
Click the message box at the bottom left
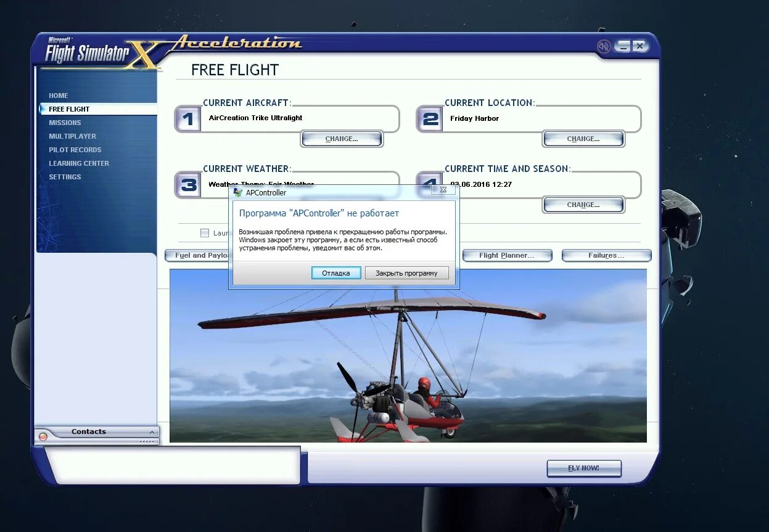176,465
